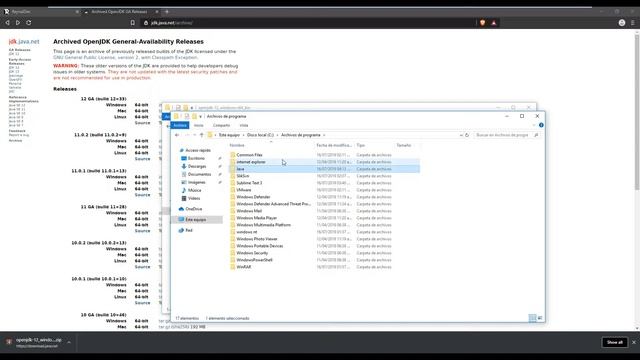Open the Vista ribbon tab
Viewport: 640px width, 360px height.
click(244, 125)
